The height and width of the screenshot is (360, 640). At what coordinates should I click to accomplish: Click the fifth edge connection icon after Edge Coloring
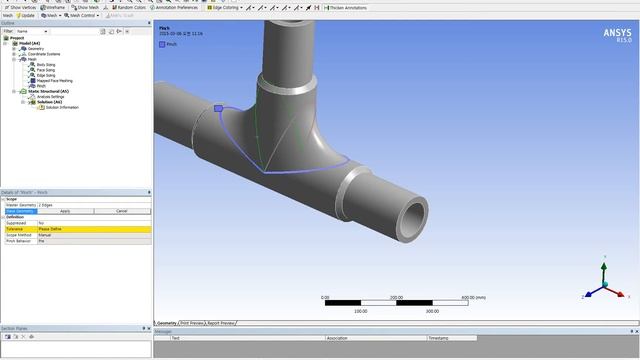pos(298,8)
